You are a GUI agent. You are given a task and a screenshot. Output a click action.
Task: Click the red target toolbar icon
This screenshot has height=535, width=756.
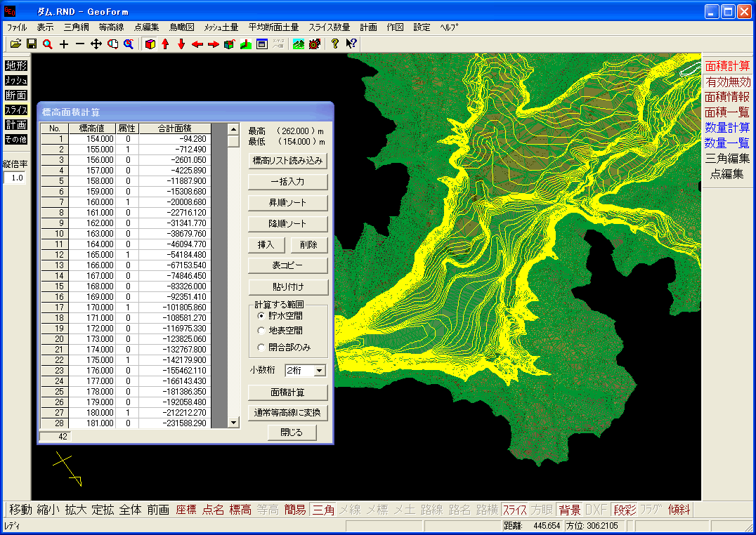click(x=315, y=44)
